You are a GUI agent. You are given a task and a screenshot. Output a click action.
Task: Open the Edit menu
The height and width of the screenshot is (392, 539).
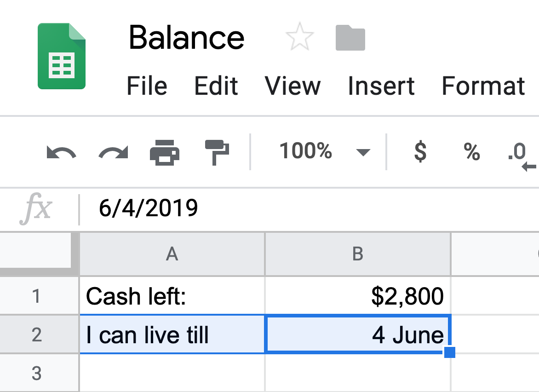point(216,86)
